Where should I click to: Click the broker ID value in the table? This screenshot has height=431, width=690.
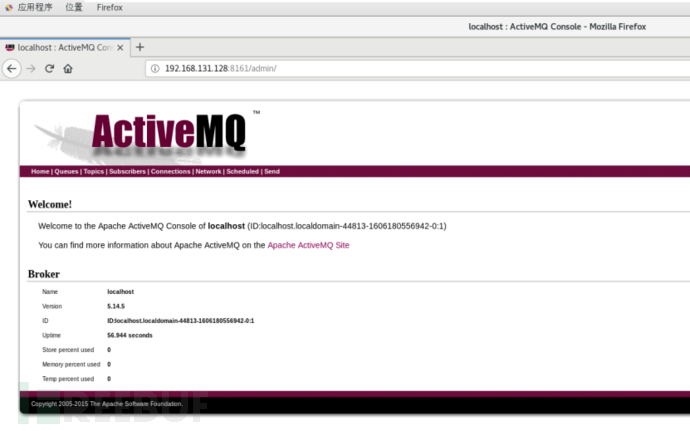click(x=181, y=321)
